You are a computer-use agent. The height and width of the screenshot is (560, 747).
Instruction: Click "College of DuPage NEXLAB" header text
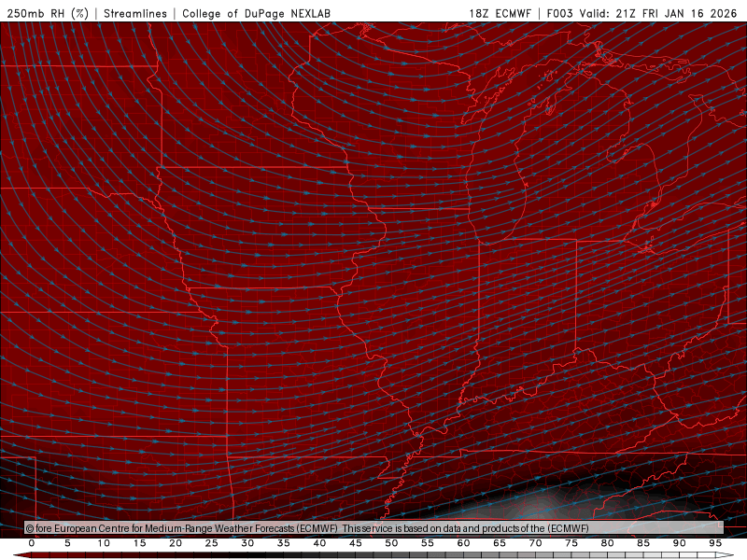pyautogui.click(x=256, y=13)
